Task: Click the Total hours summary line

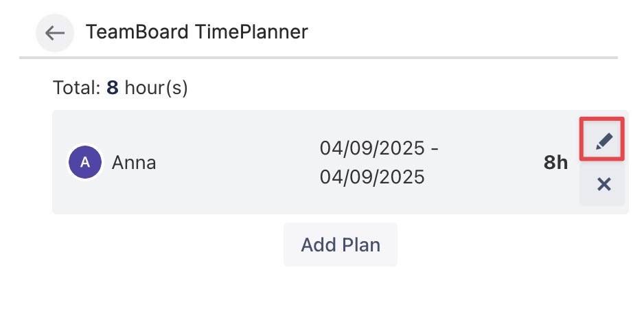Action: coord(120,88)
